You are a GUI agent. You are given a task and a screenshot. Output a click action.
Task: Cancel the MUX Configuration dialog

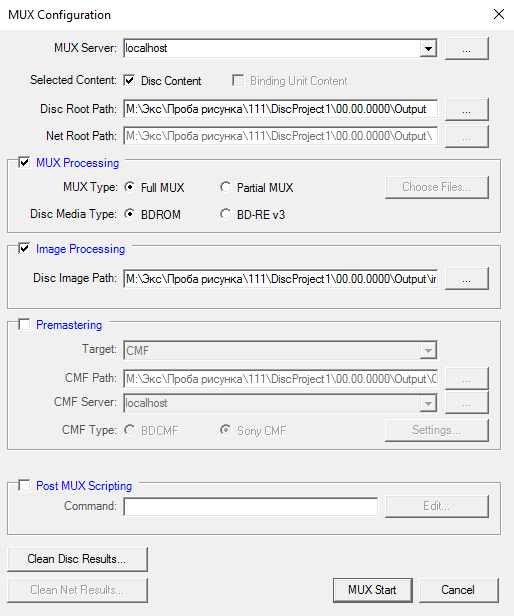(459, 590)
